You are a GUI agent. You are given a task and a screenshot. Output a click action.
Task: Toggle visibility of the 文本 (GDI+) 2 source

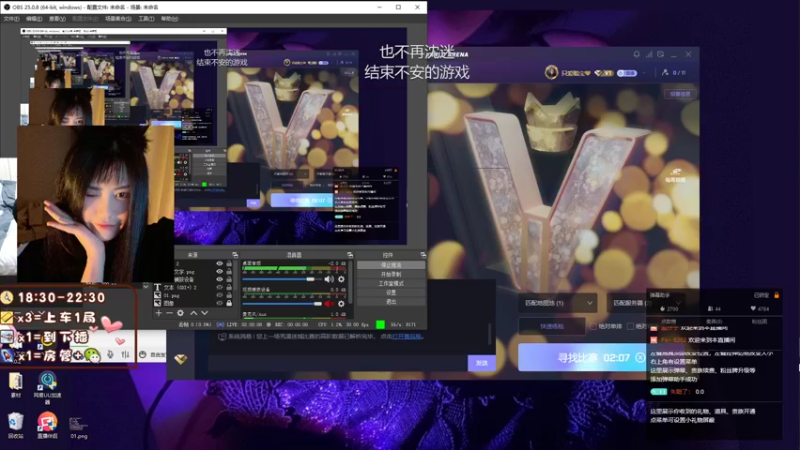(219, 287)
